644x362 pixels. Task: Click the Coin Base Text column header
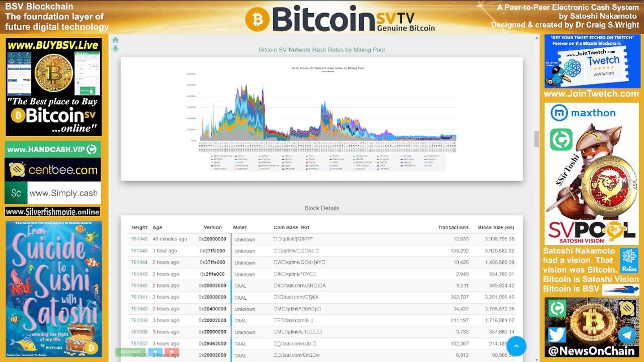tap(292, 227)
